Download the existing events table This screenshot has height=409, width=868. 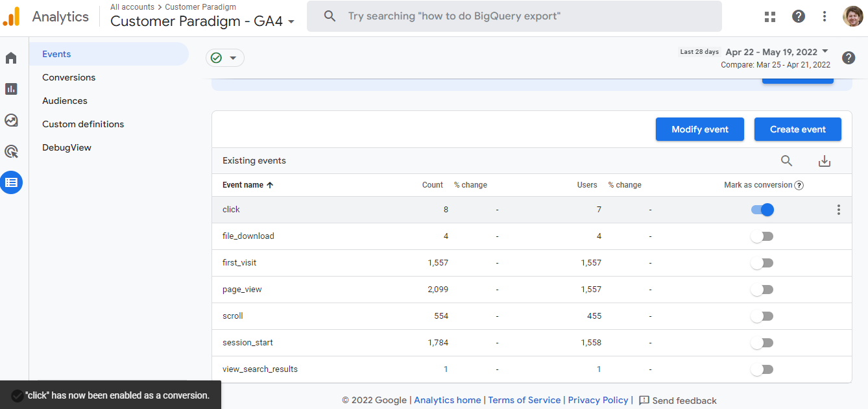[824, 161]
